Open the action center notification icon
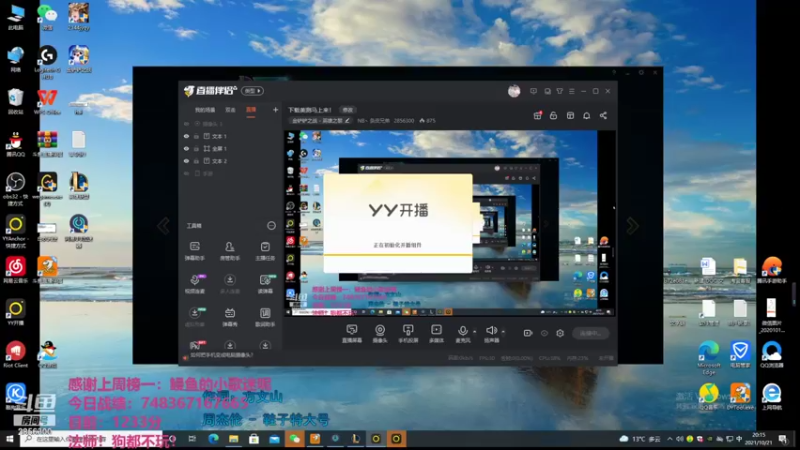Image resolution: width=800 pixels, height=450 pixels. pos(783,439)
